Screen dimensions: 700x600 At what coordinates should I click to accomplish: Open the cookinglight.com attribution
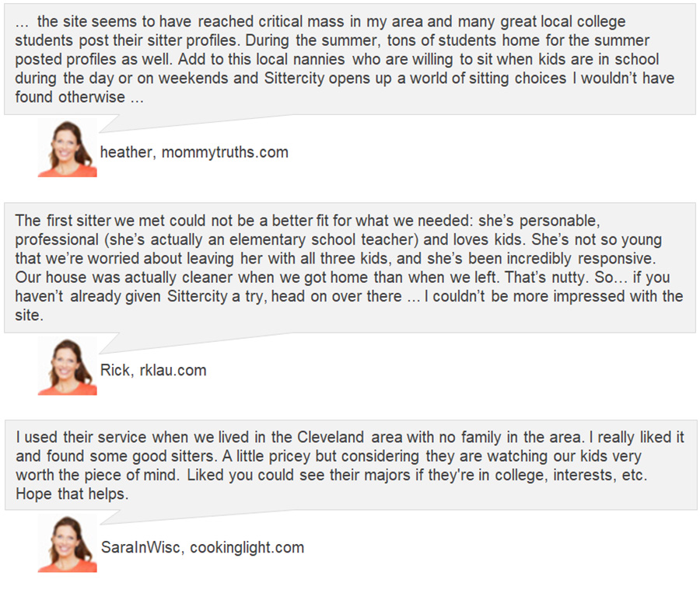pos(247,547)
